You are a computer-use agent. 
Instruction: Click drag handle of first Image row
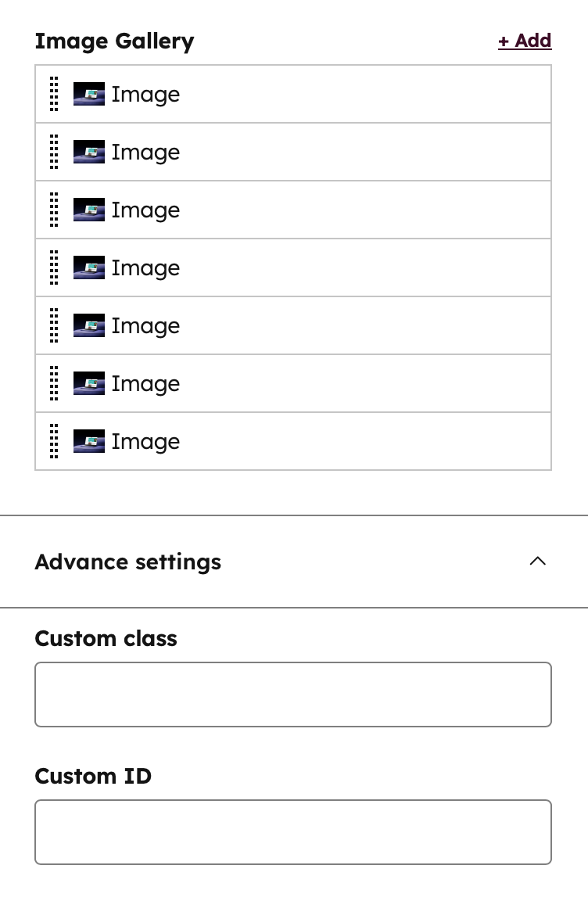(54, 94)
